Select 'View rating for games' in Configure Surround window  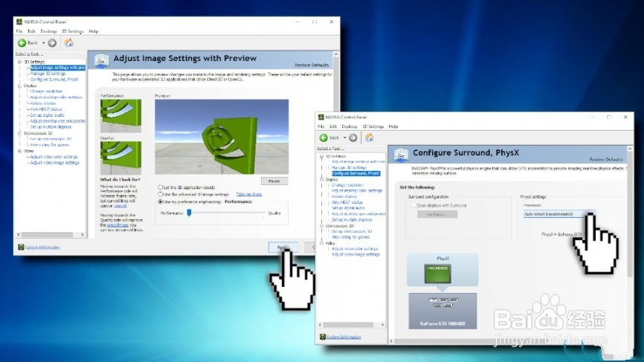click(351, 237)
